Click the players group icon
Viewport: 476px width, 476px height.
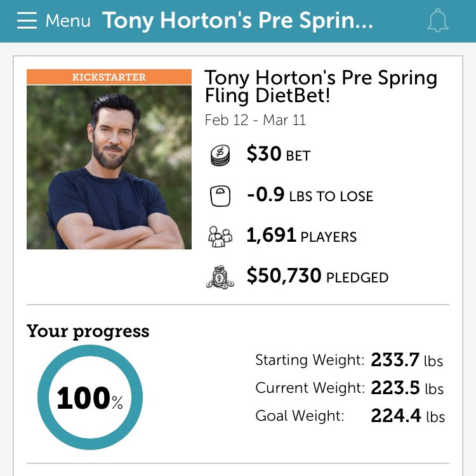220,237
